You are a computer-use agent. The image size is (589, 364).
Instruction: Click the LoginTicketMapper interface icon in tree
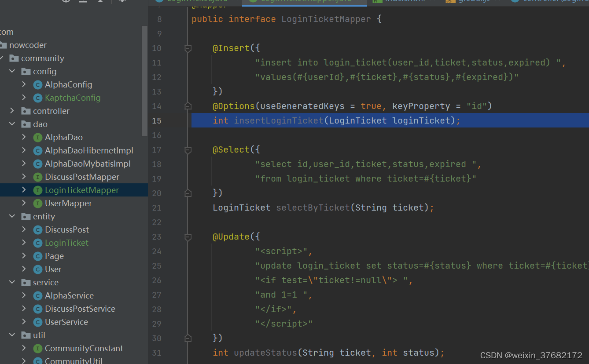[37, 190]
